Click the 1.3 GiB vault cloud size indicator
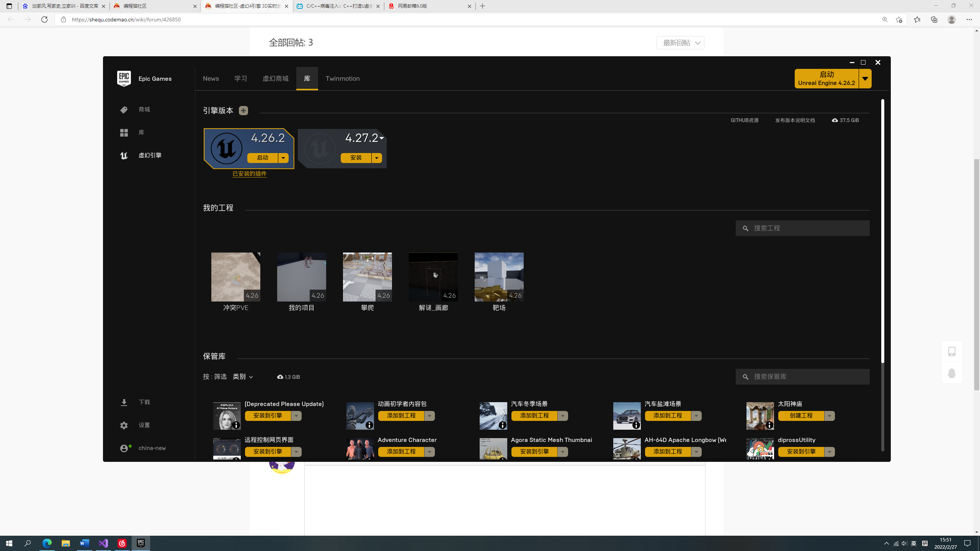The image size is (980, 551). click(x=289, y=377)
